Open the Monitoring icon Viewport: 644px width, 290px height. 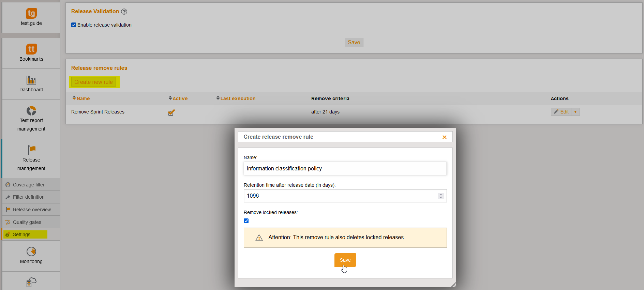pyautogui.click(x=31, y=251)
